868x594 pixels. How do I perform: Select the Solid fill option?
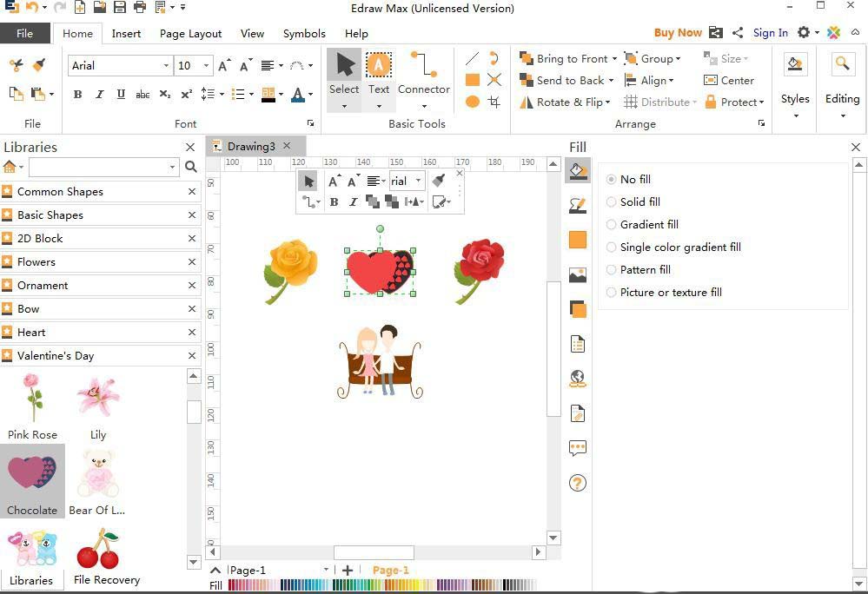pos(633,201)
